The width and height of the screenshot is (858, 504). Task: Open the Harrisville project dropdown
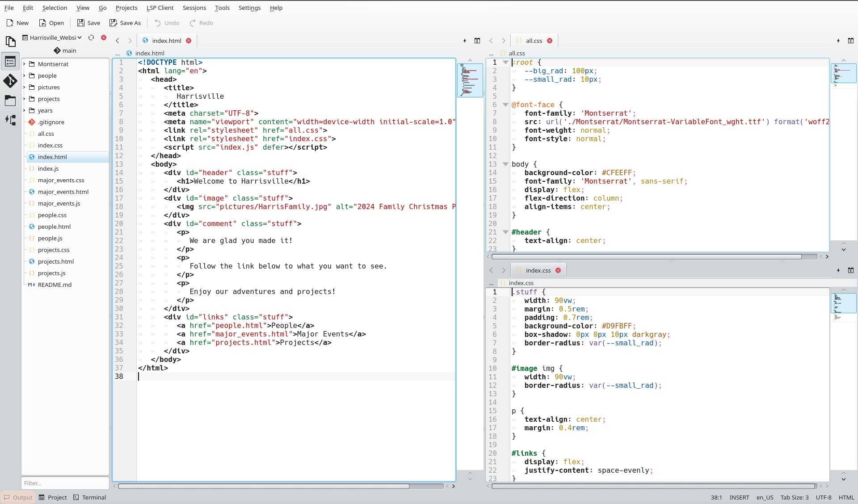click(52, 38)
